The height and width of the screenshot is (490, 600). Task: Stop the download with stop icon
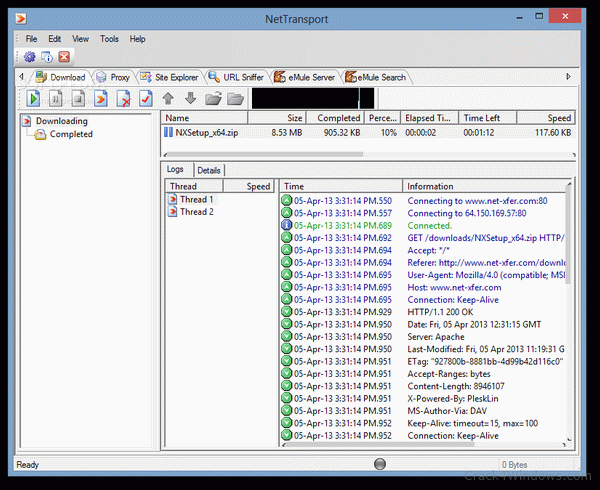tap(78, 99)
